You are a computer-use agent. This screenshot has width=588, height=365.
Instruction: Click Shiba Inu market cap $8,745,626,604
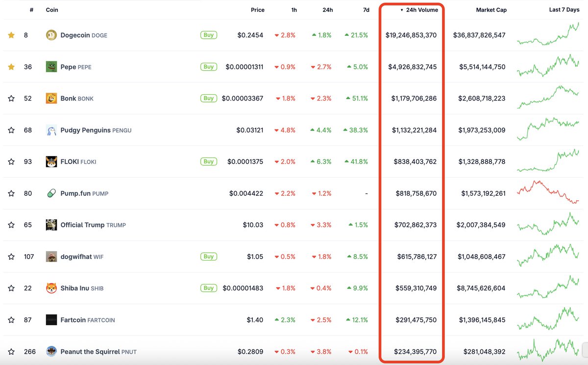coord(482,288)
